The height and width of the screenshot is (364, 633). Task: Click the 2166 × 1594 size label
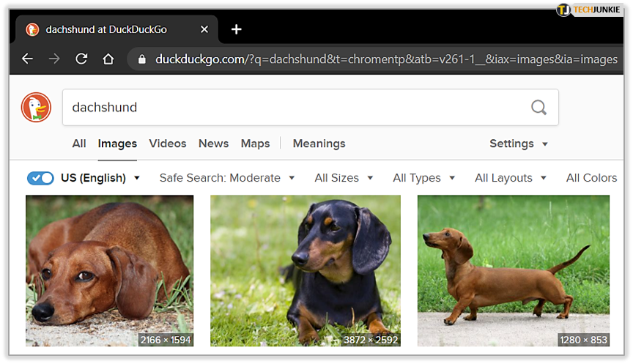[x=166, y=340]
